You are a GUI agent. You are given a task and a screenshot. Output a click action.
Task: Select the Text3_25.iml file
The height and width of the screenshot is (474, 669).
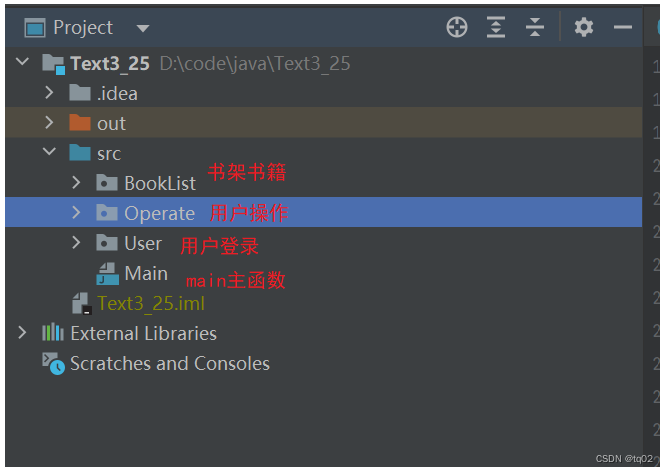150,303
